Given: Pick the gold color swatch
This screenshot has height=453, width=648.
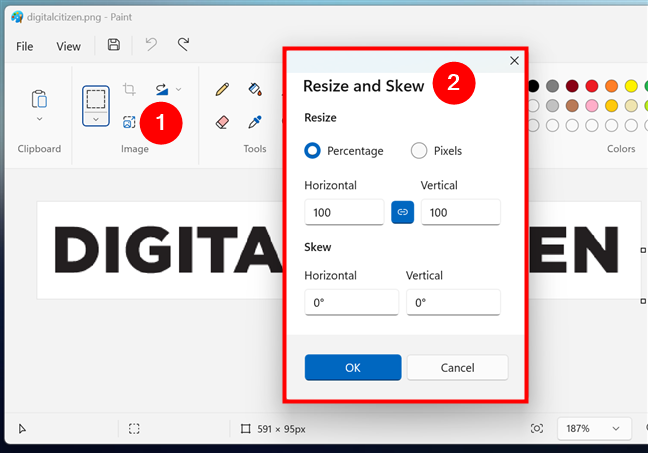Looking at the screenshot, I should tap(611, 105).
